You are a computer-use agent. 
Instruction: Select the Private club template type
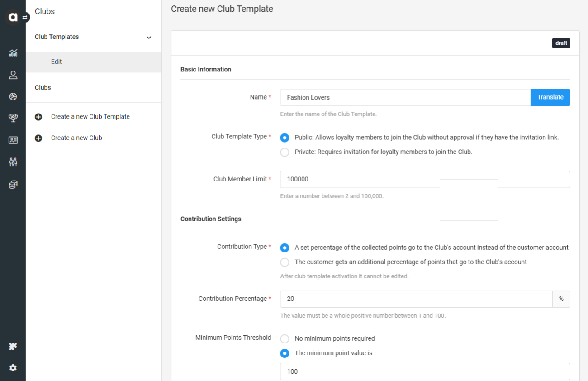pos(285,152)
